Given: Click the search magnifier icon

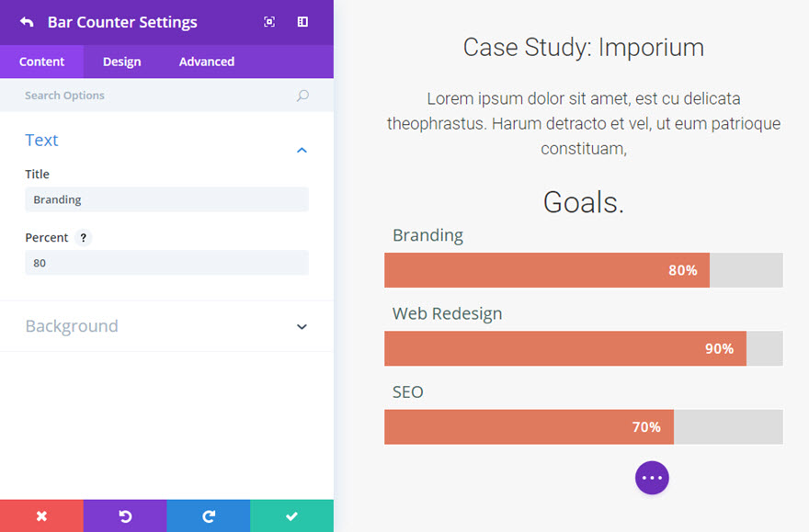Looking at the screenshot, I should 302,96.
